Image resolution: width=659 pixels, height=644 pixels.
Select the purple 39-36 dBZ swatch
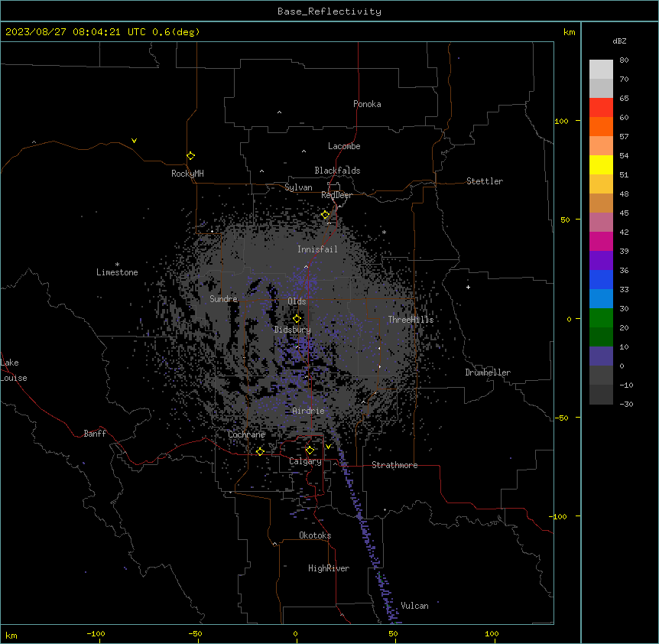601,261
